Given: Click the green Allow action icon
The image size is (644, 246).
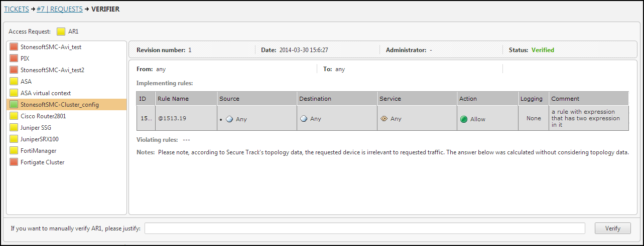Looking at the screenshot, I should [x=464, y=119].
